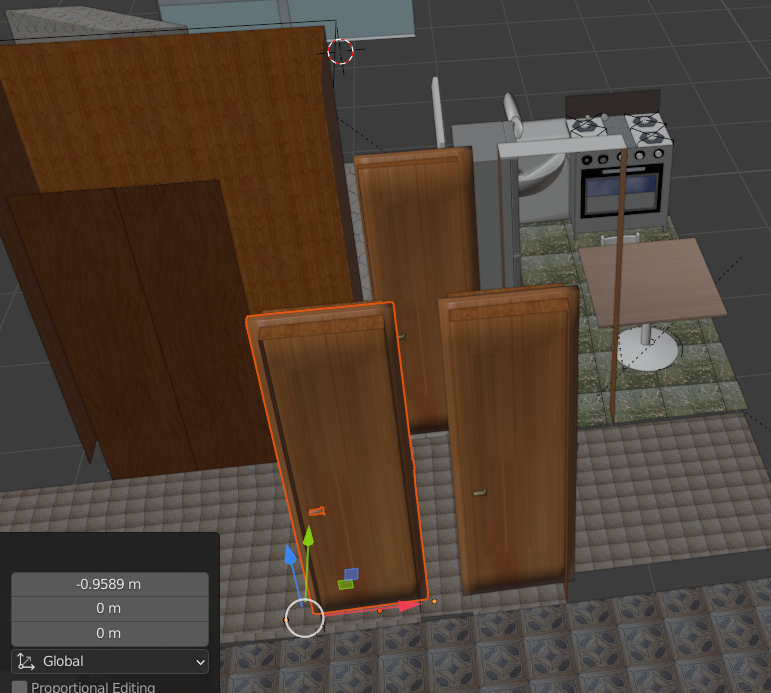
Task: Enable the Proportional Editing checkbox
Action: (19, 687)
